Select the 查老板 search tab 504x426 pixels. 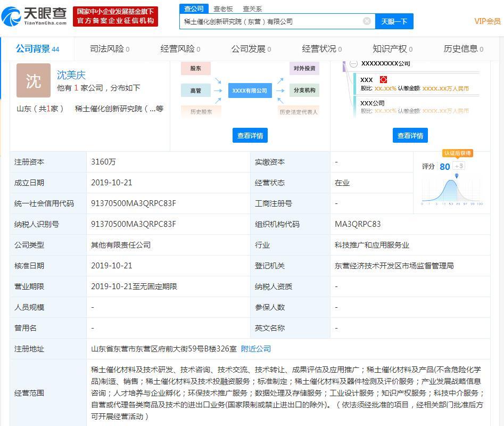223,9
